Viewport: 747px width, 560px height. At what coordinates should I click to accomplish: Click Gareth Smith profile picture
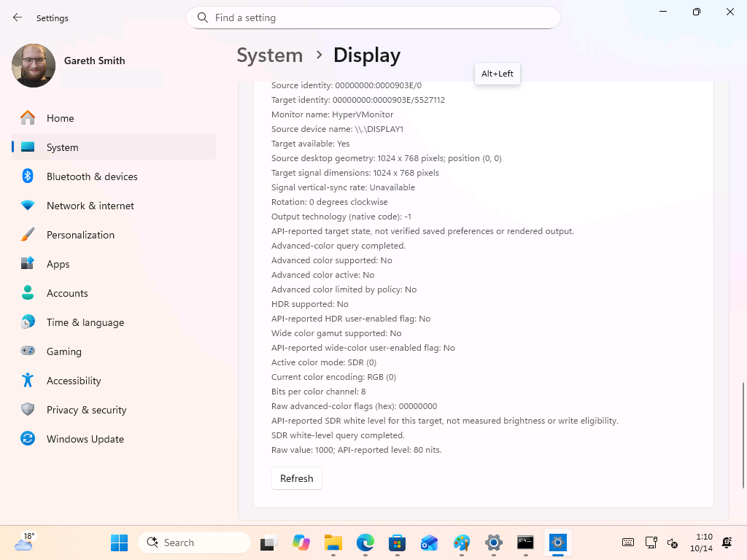pyautogui.click(x=34, y=65)
